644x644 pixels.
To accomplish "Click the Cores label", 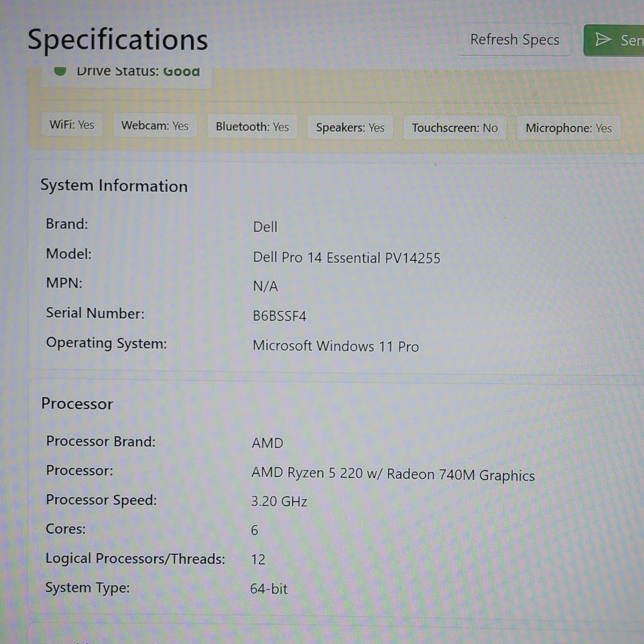I will click(x=65, y=529).
